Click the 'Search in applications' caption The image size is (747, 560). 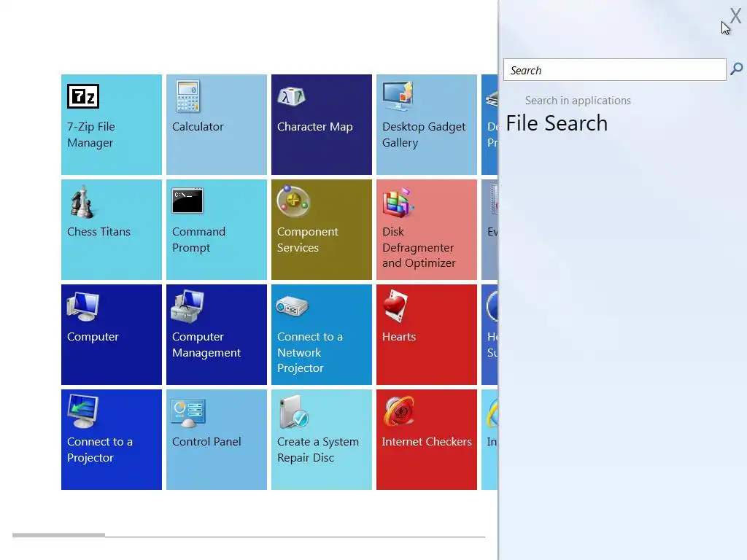tap(578, 101)
